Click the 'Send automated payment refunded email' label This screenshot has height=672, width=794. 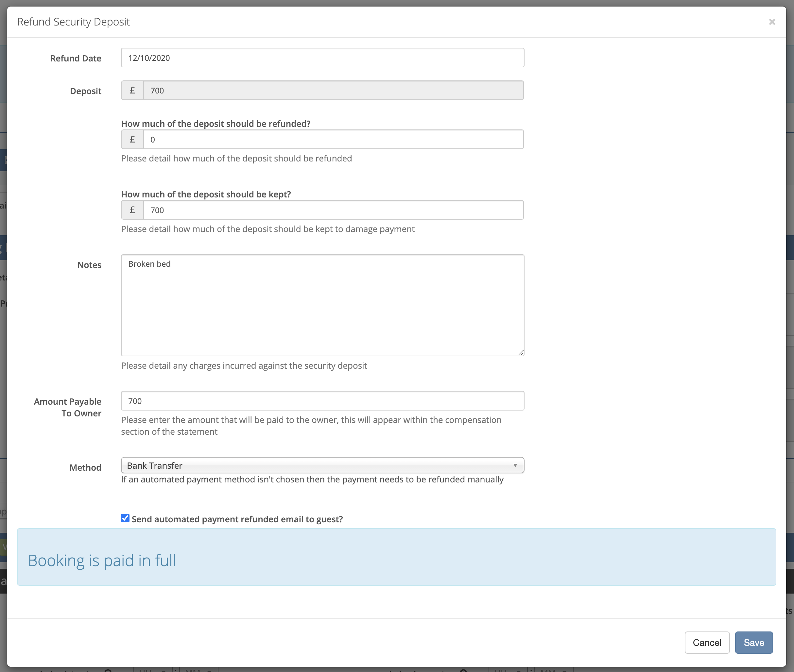click(237, 519)
